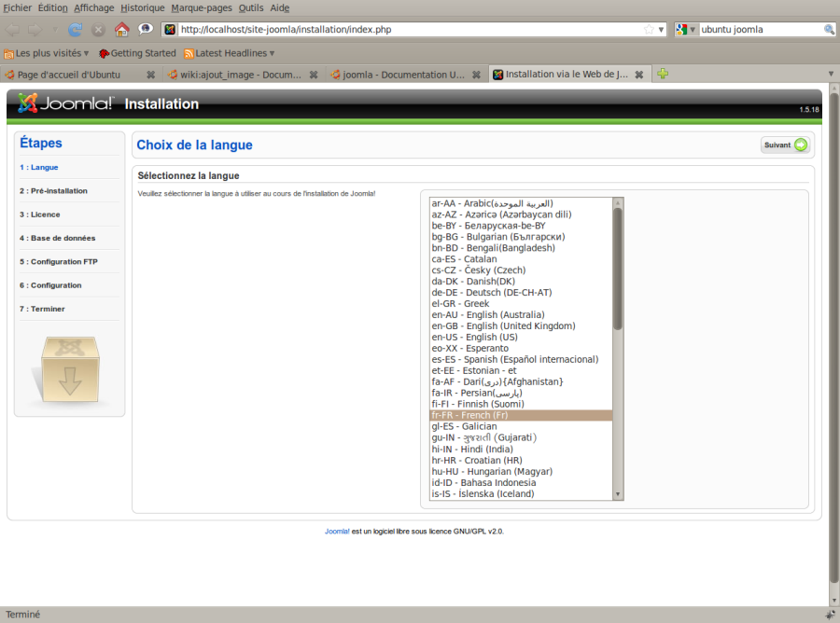840x623 pixels.
Task: Bookmark this page with the star icon
Action: pos(649,30)
